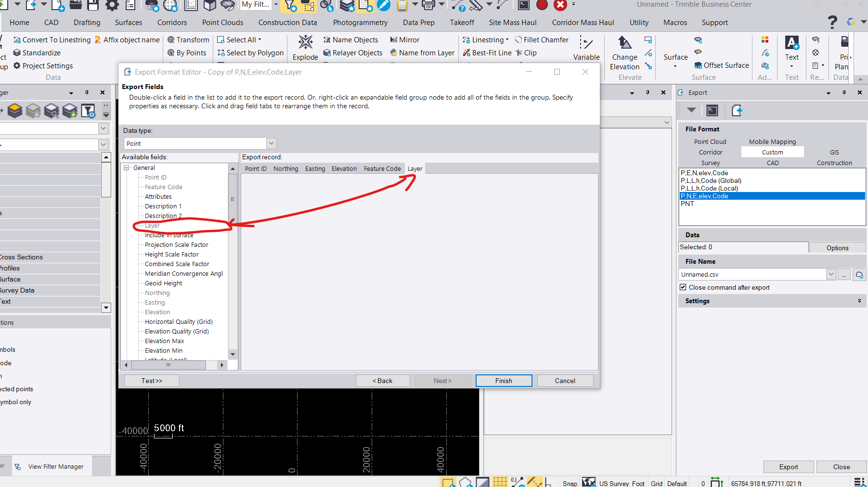Click the Affix object name command
Screen dimensions: 868x487
click(127, 40)
